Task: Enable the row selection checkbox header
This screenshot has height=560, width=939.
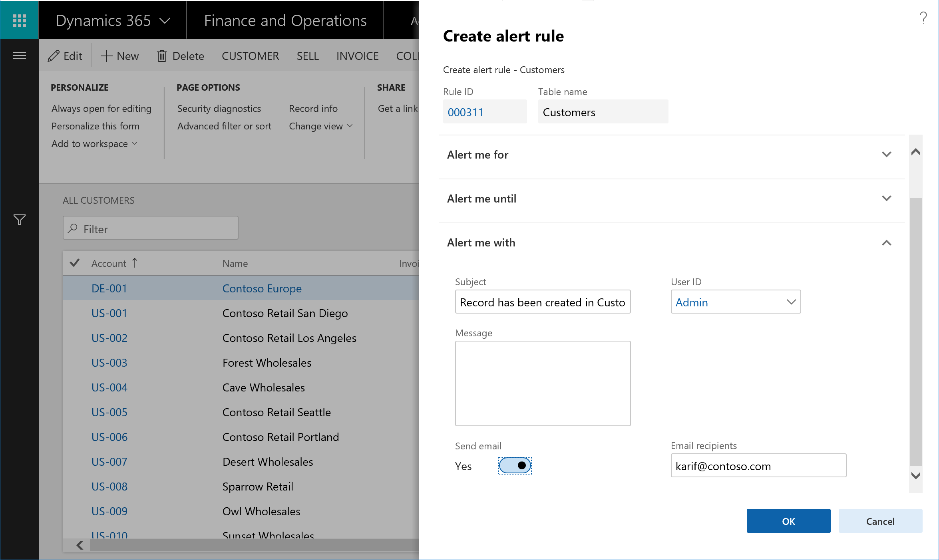Action: coord(75,262)
